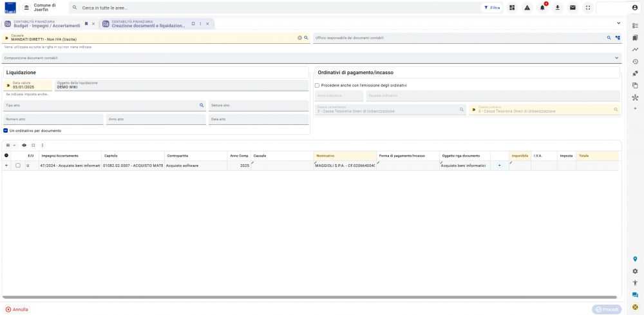Open the pin icon in right sidebar

[x=636, y=73]
